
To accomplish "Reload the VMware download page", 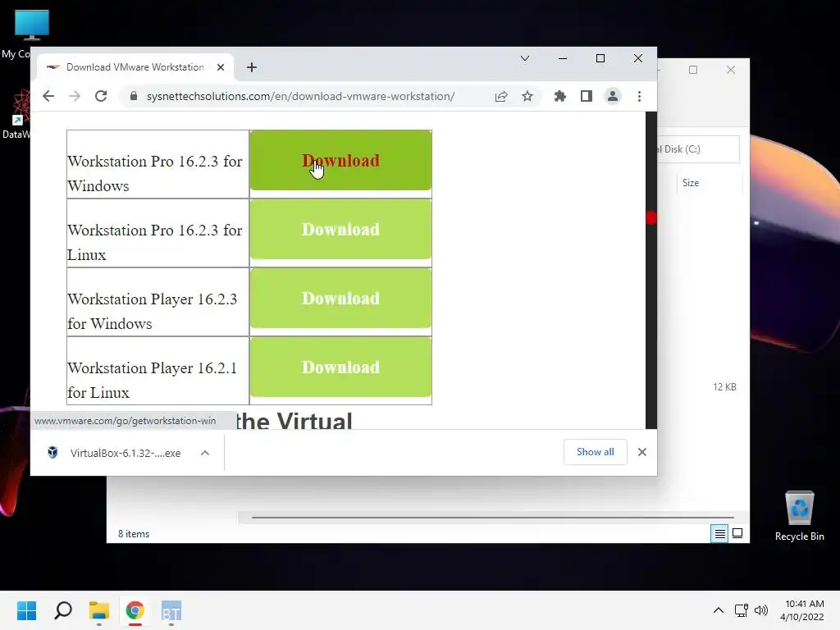I will [x=101, y=97].
